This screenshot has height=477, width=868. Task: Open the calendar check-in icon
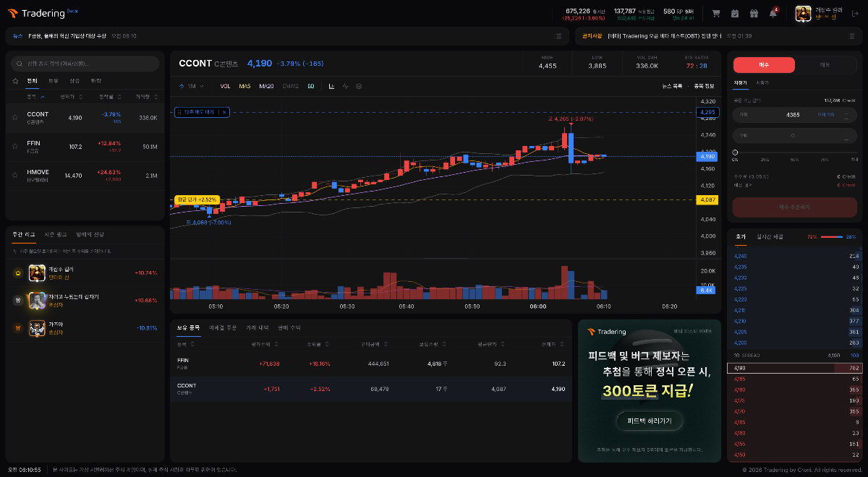(735, 13)
